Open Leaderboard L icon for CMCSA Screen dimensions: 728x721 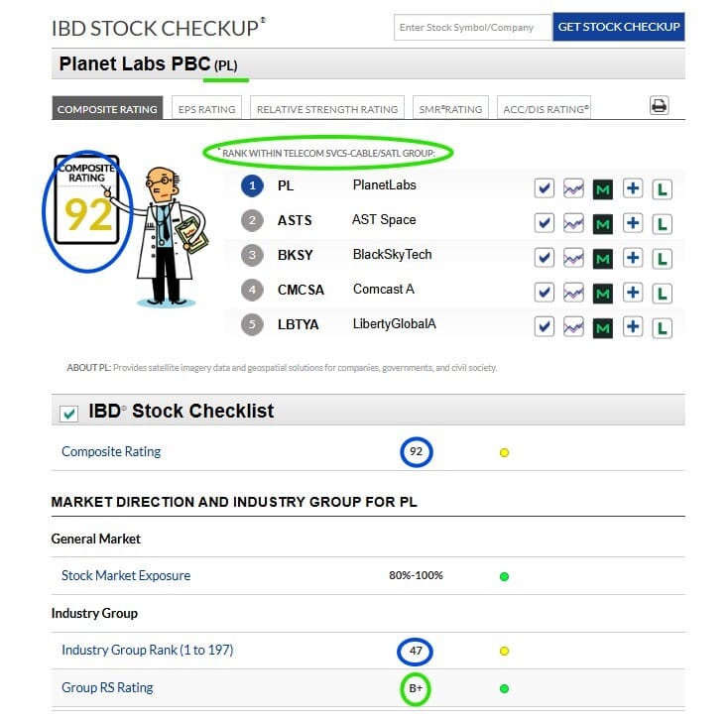click(663, 294)
